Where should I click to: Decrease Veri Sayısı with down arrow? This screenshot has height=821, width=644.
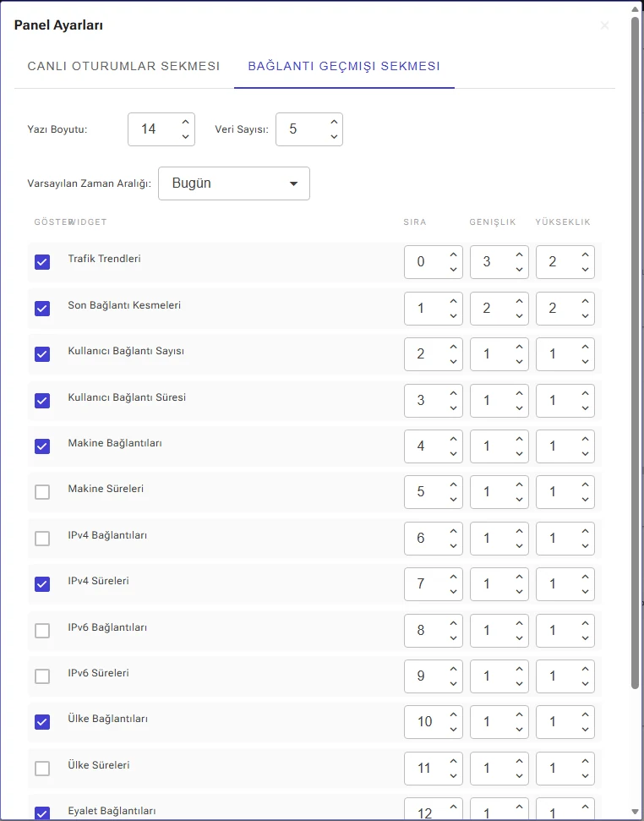coord(334,137)
